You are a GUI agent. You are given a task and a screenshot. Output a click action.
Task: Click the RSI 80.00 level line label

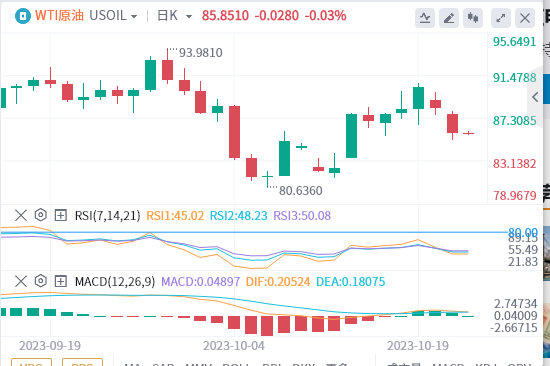(523, 232)
